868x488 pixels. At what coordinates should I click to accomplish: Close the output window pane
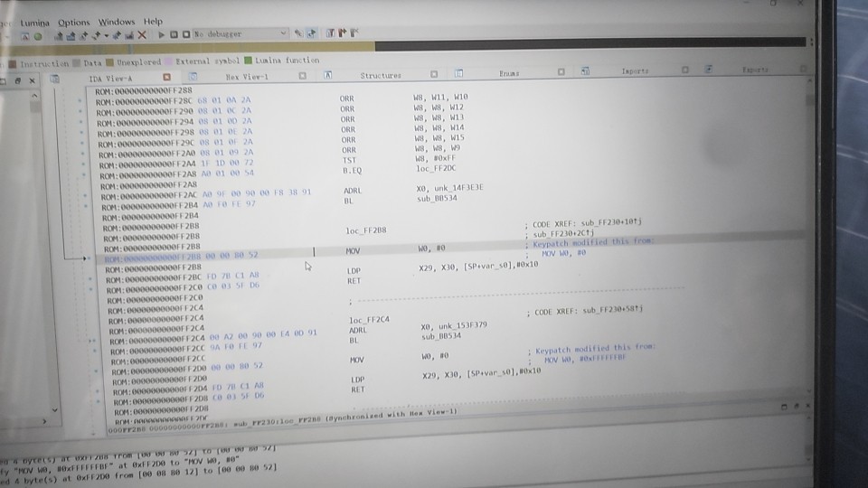point(807,406)
